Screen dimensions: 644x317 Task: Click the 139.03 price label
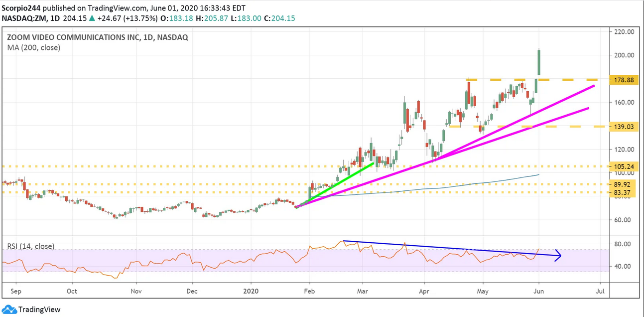pos(625,127)
